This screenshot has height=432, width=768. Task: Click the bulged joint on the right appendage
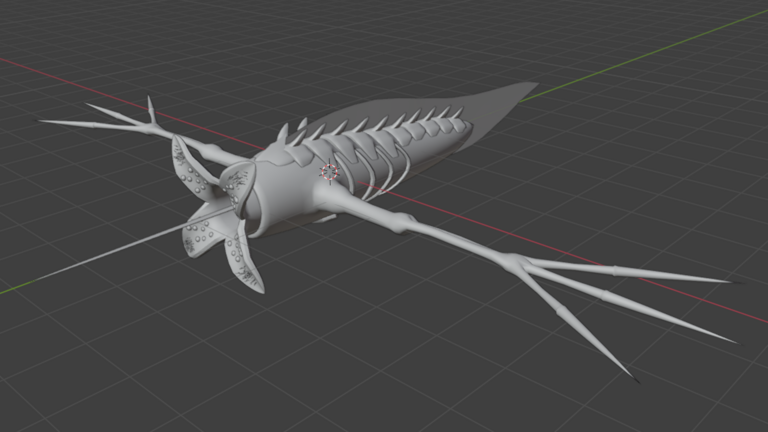[402, 217]
